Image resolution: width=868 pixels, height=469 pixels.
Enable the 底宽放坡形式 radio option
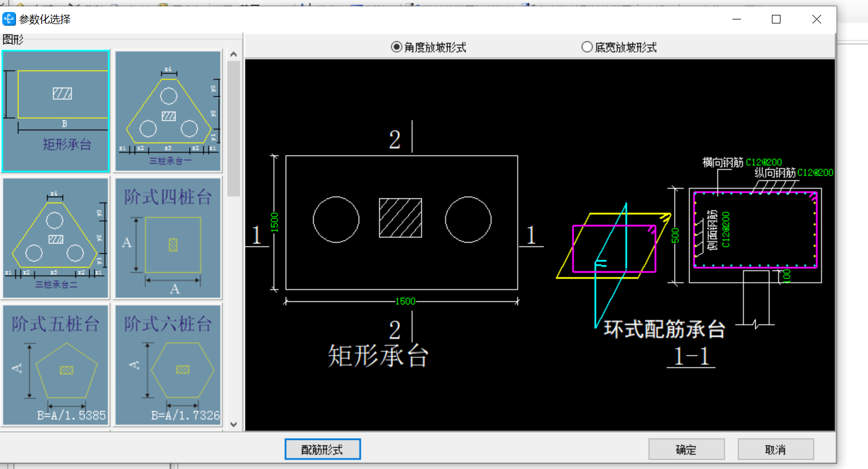click(619, 47)
